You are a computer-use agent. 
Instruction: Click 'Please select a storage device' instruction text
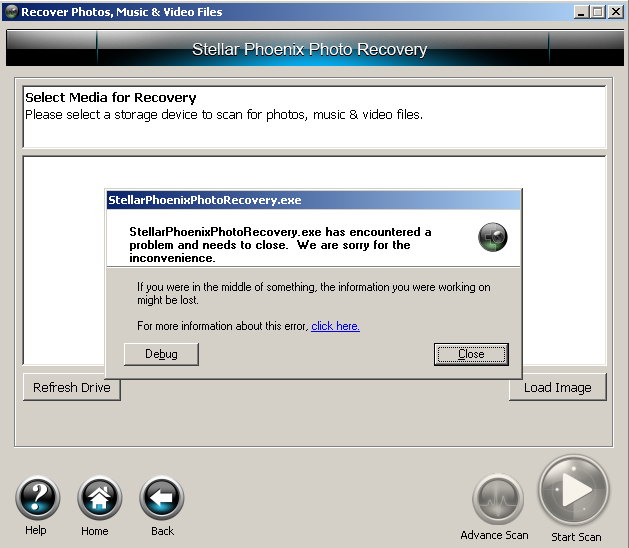[x=224, y=115]
